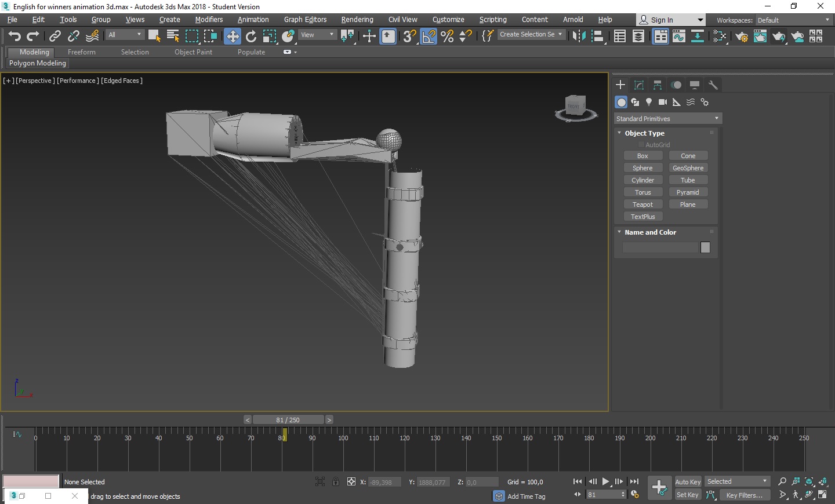Screen dimensions: 835x504
Task: Open the Create Selection Set dropdown
Action: pyautogui.click(x=531, y=35)
